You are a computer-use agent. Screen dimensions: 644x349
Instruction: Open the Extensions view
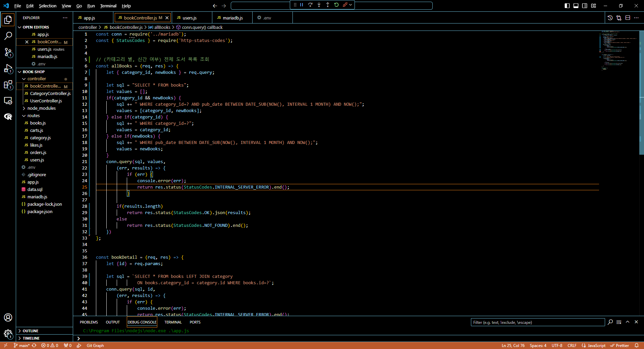tap(8, 85)
